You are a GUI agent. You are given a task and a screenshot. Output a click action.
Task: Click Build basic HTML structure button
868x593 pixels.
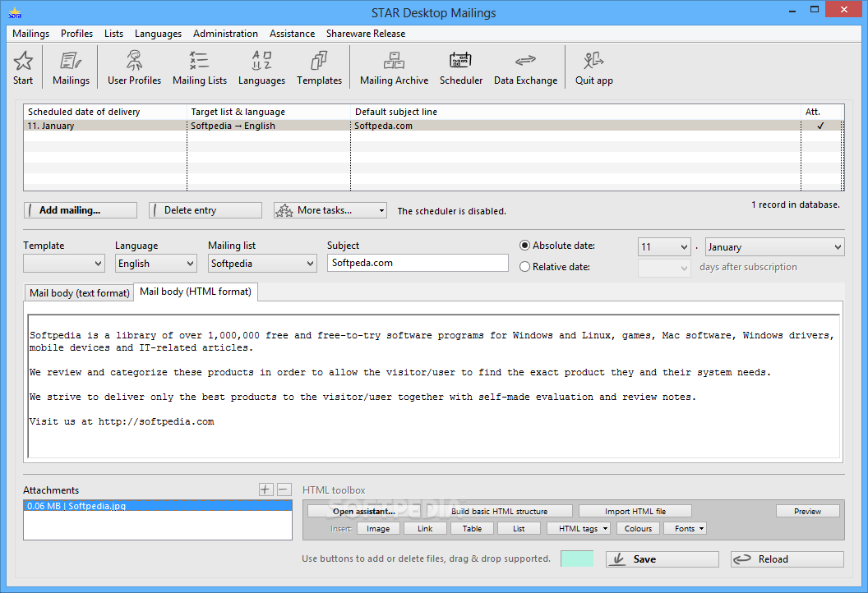click(x=499, y=511)
